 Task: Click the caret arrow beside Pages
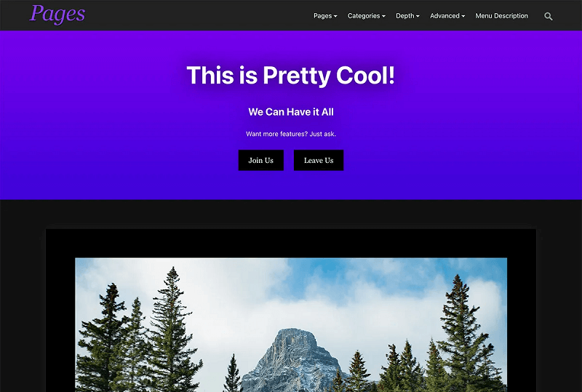coord(335,16)
